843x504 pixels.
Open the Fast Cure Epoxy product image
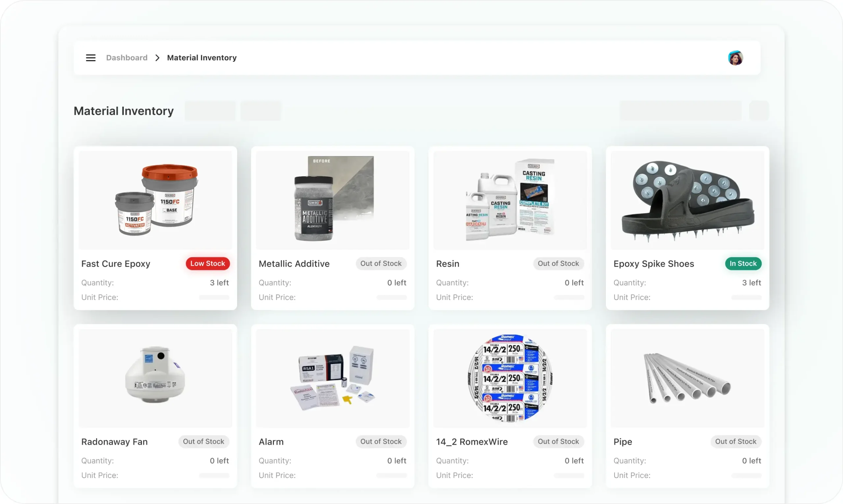pos(155,200)
